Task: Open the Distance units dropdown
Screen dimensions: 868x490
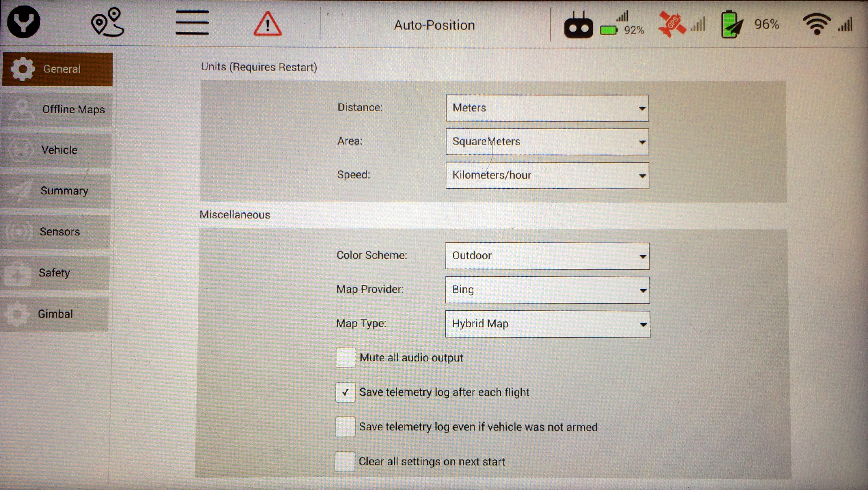Action: point(547,108)
